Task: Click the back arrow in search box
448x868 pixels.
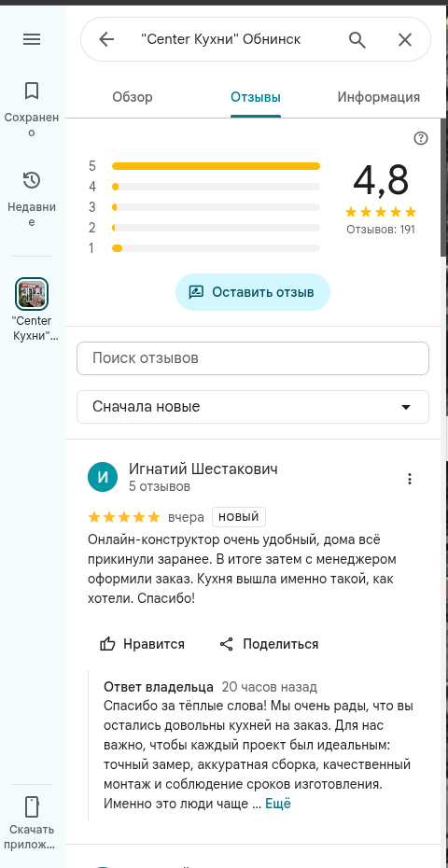Action: click(105, 39)
